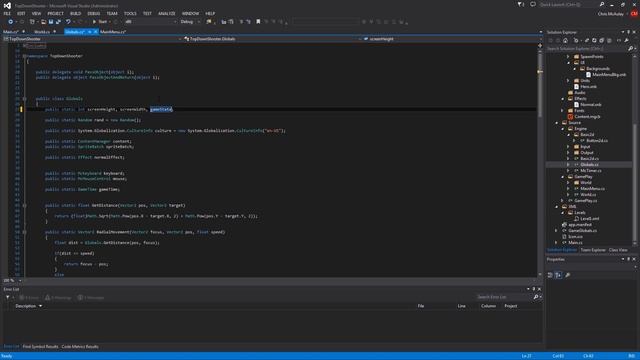This screenshot has height=360, width=640.
Task: Open the Find Symbol Results tab
Action: pos(40,347)
